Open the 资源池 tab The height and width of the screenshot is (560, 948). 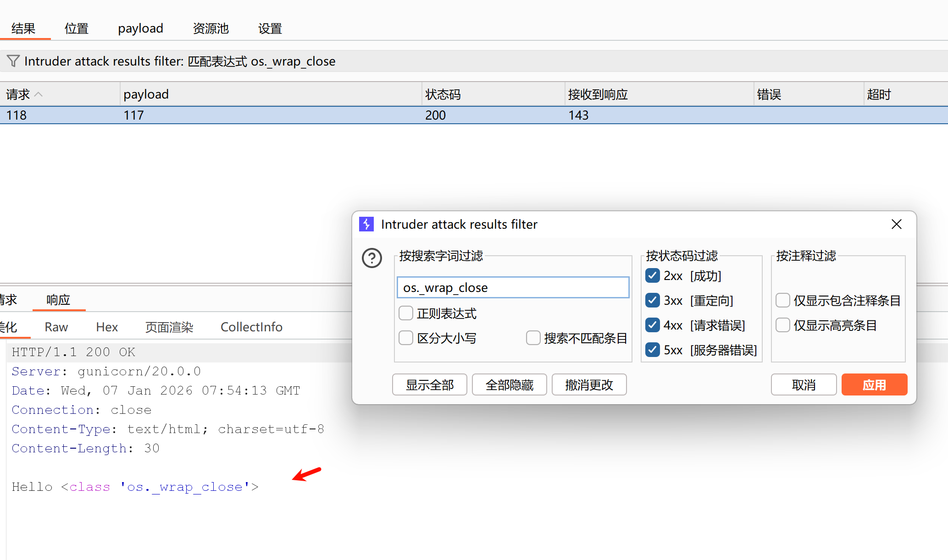[211, 28]
